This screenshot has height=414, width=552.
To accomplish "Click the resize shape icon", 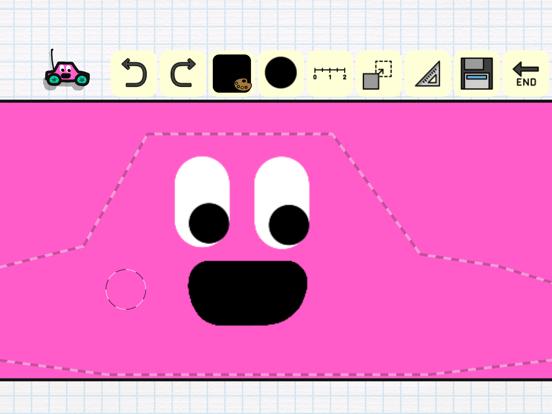I will point(378,75).
